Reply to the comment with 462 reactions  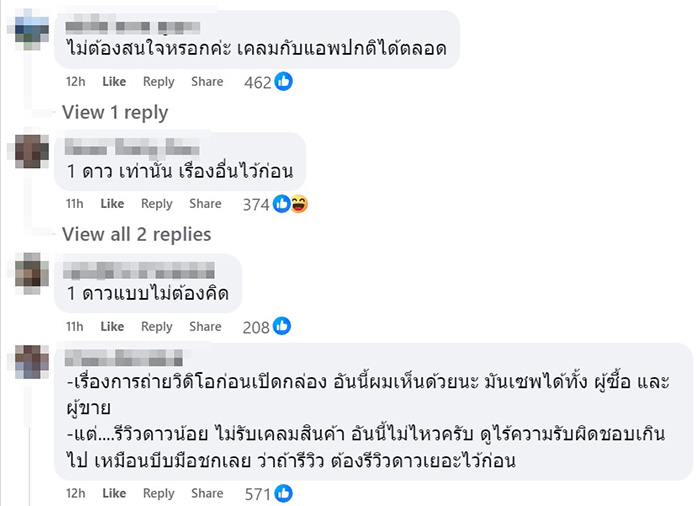tap(158, 82)
